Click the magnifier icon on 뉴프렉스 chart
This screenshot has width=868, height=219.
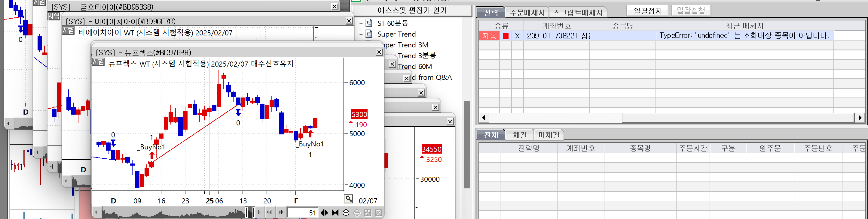348,199
